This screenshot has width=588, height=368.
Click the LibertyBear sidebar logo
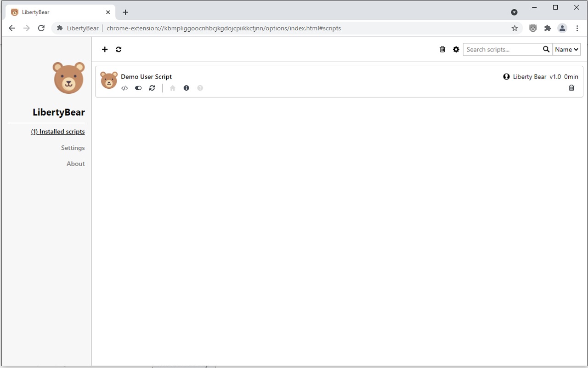(69, 78)
